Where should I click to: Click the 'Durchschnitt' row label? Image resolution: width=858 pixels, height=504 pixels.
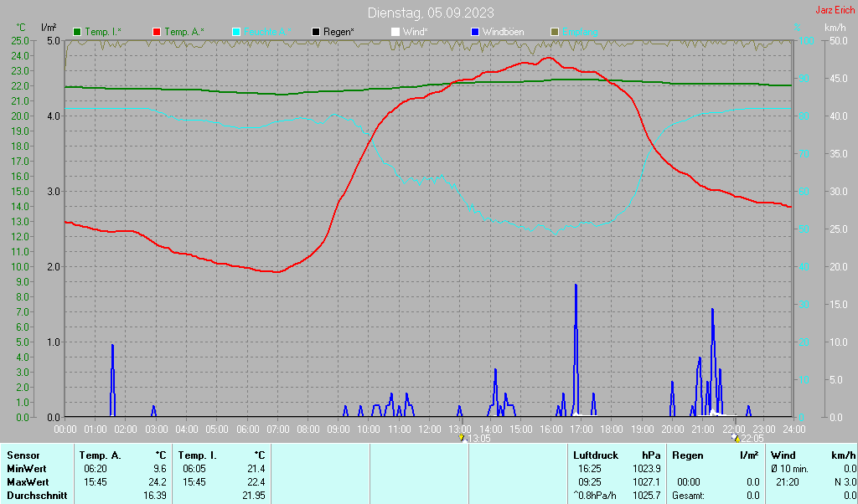coord(37,496)
